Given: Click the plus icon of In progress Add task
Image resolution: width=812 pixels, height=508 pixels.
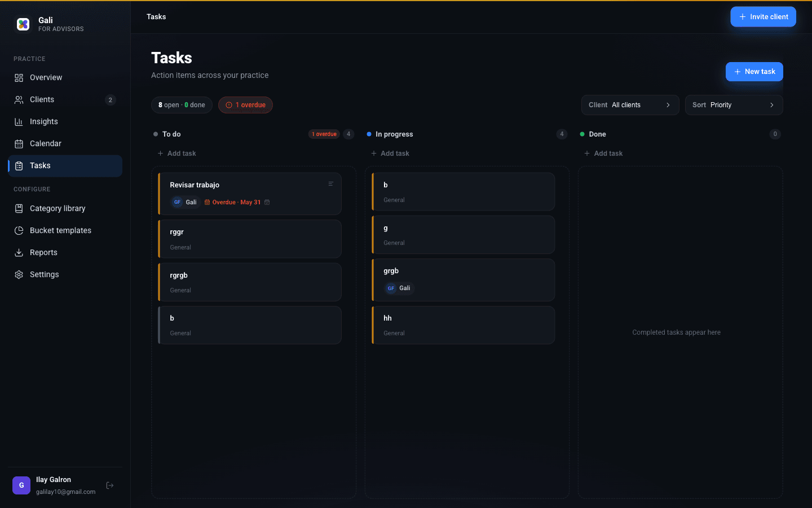Looking at the screenshot, I should 374,154.
